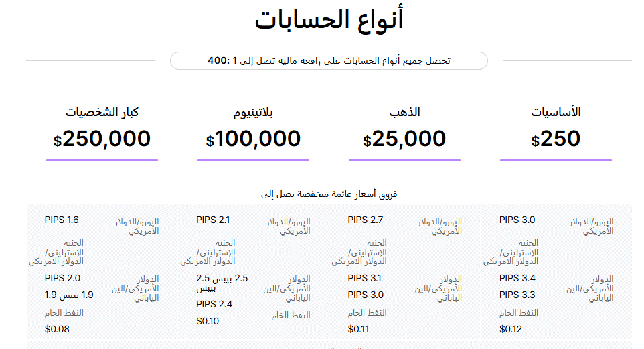Click the $0.10 crude oil spread
This screenshot has height=349, width=644.
click(x=208, y=321)
